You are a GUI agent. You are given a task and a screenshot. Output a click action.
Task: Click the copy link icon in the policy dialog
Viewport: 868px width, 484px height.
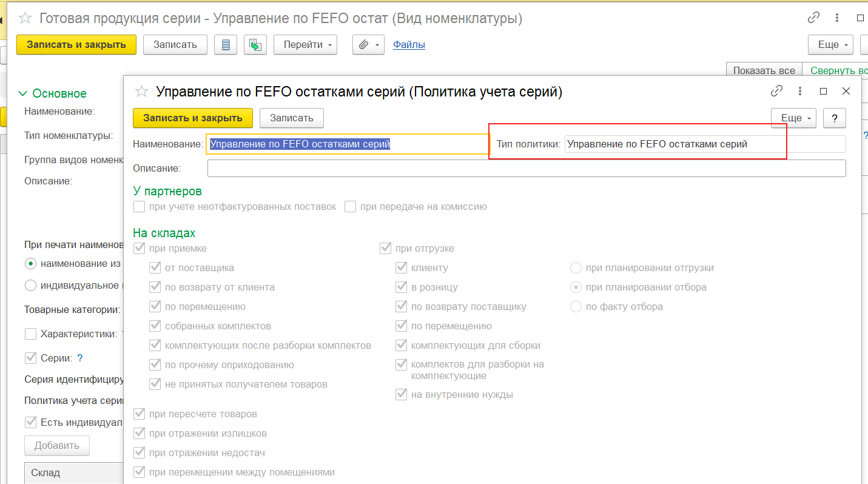(776, 91)
